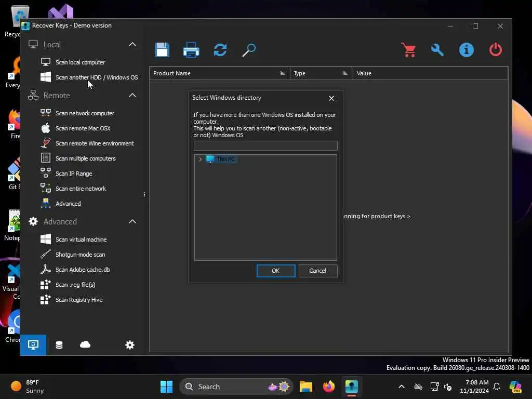Open the taskbar clock showing 7:08 AM
Screen dimensions: 532x399
click(474, 387)
